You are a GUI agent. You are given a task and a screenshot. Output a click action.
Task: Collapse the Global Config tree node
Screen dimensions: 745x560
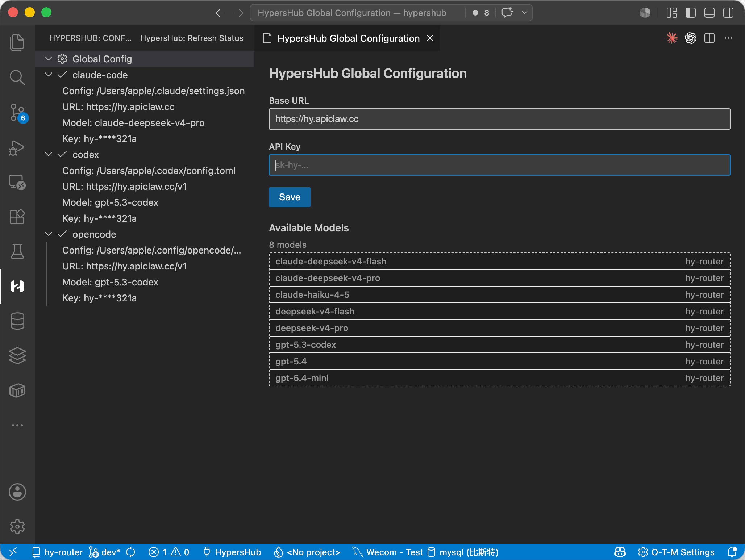tap(49, 59)
